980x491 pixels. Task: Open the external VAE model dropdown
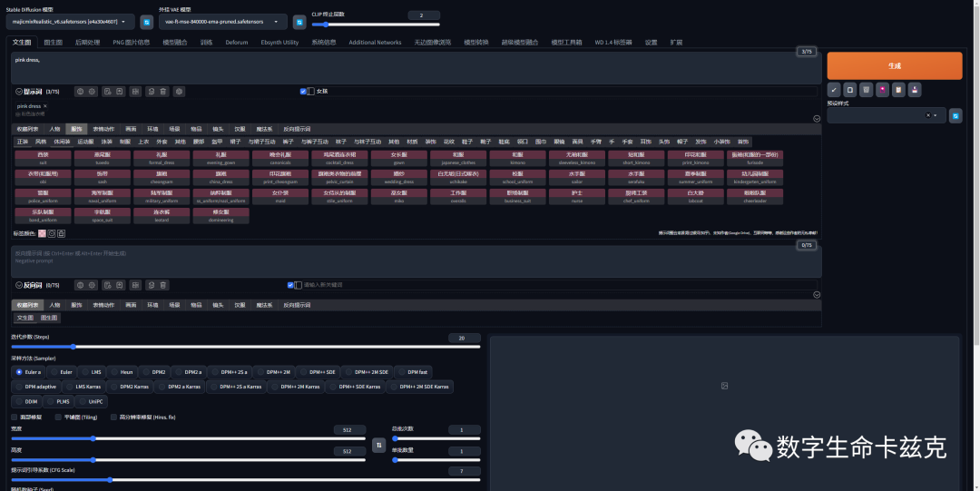point(222,22)
